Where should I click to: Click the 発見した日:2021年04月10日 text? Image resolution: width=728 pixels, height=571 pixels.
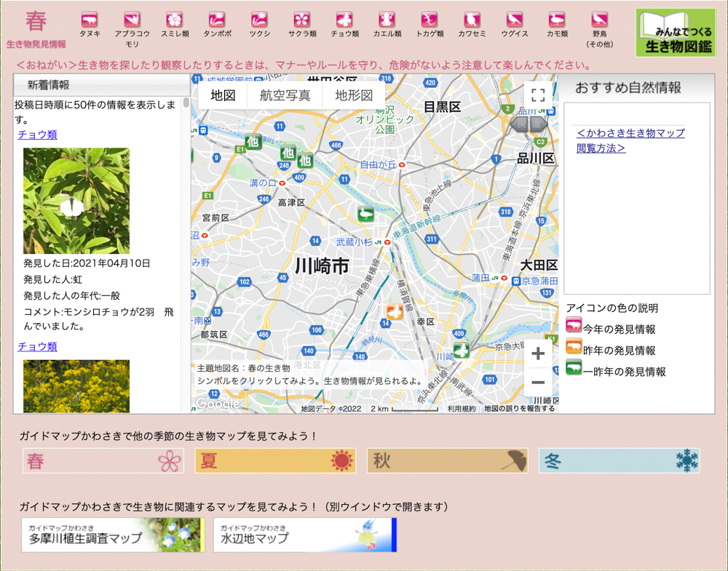(87, 263)
